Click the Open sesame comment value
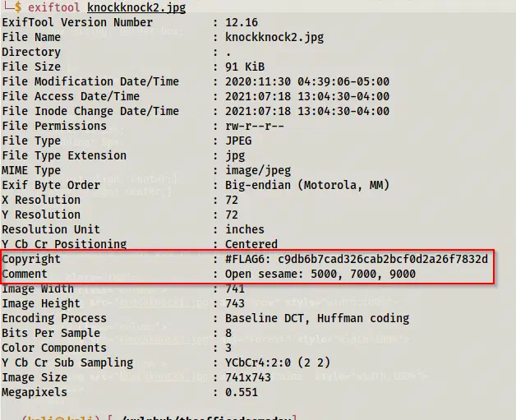Viewport: 516px width, 420px height. point(320,274)
